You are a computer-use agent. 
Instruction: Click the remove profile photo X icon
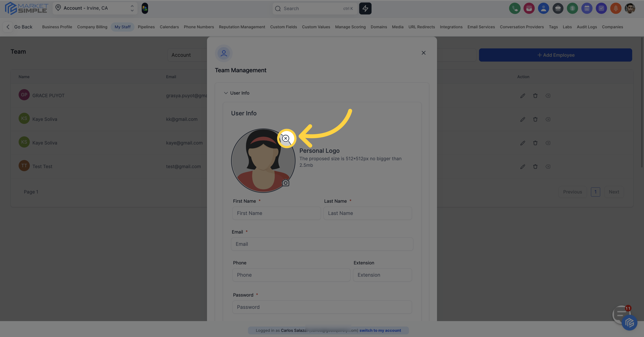pyautogui.click(x=285, y=138)
